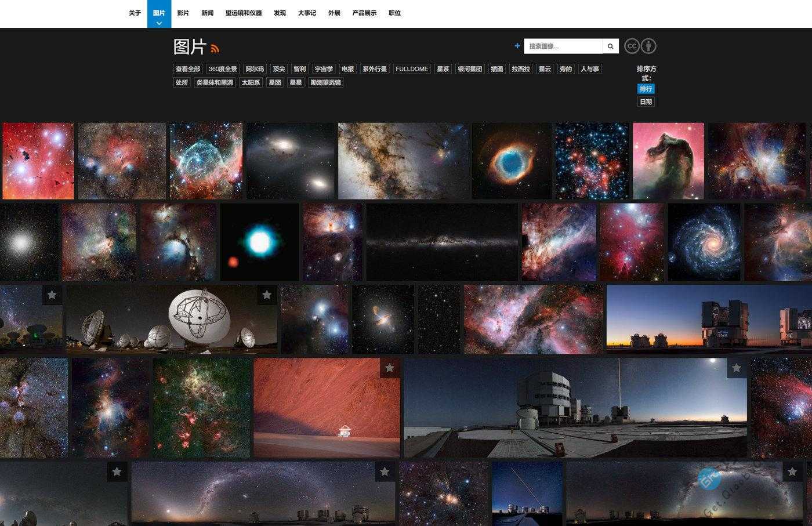Click the search magnifier icon

(610, 46)
